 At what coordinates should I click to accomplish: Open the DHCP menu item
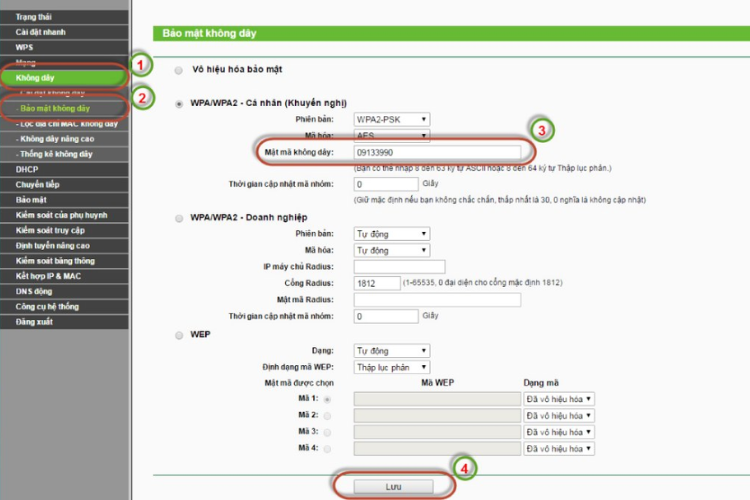click(64, 169)
